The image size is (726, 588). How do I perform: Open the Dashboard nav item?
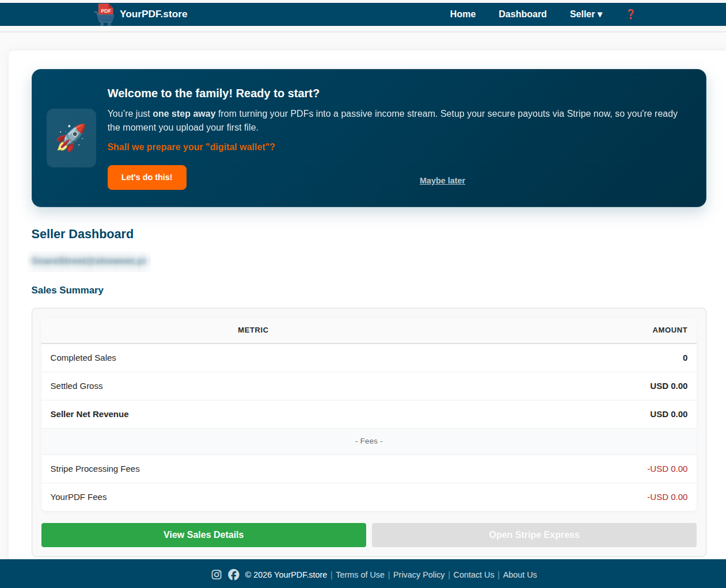523,14
